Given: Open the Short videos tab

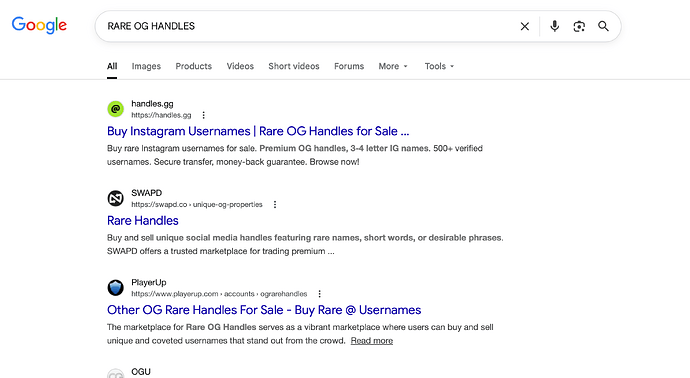Looking at the screenshot, I should click(294, 66).
